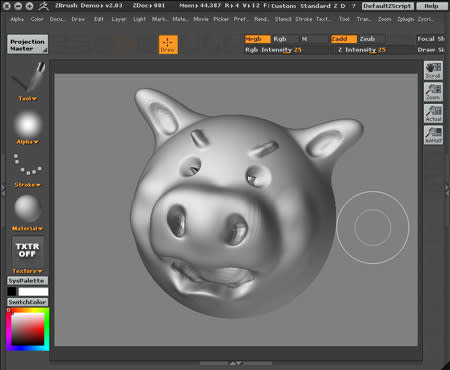This screenshot has width=450, height=370.
Task: Click the question mark in title bar
Action: 354,6
